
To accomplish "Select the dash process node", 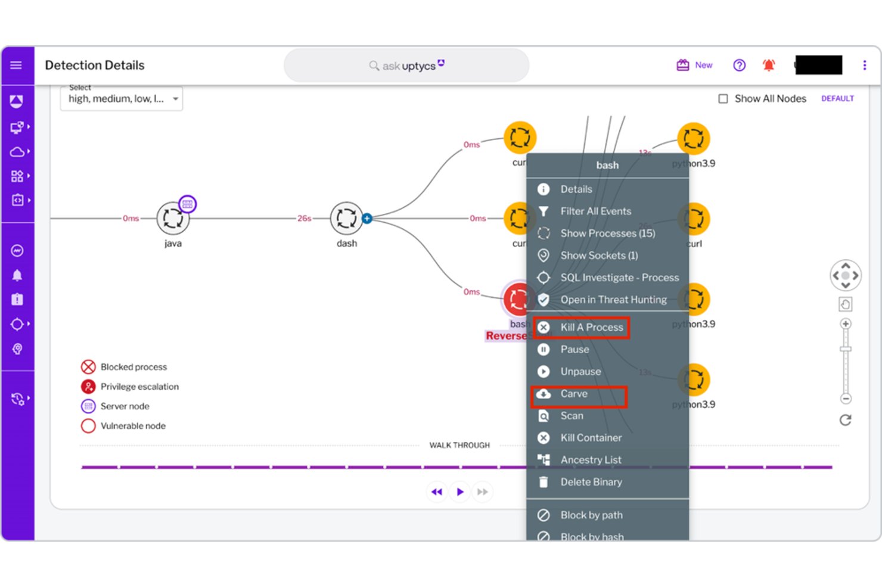I will 347,219.
